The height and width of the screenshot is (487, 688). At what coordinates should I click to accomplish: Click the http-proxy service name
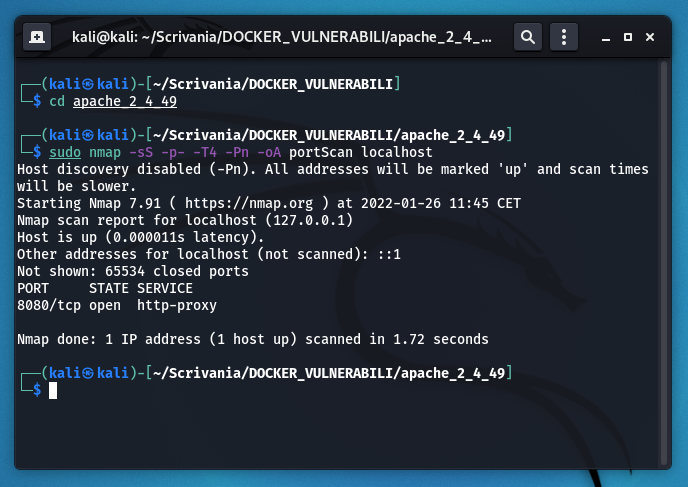pos(177,306)
